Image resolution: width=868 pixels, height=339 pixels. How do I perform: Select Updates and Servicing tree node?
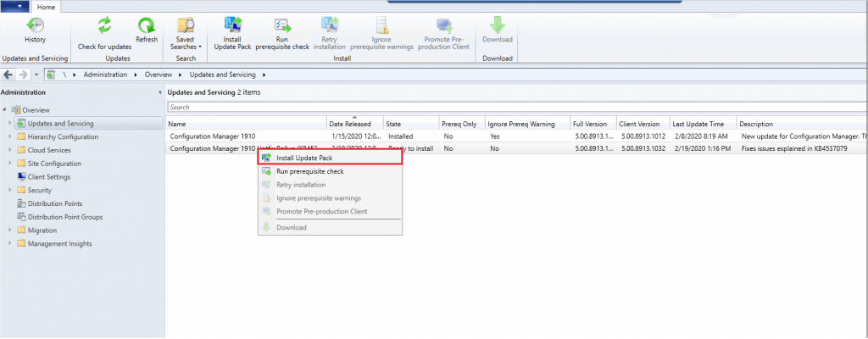point(60,124)
